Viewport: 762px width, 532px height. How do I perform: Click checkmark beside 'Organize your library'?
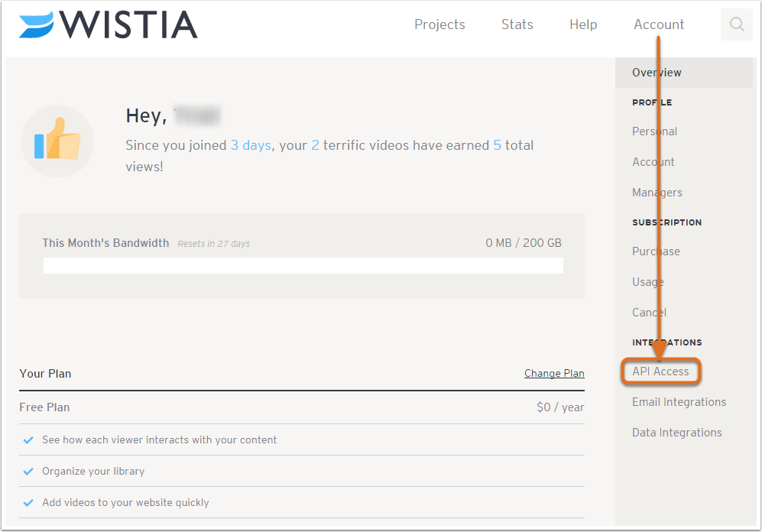28,472
